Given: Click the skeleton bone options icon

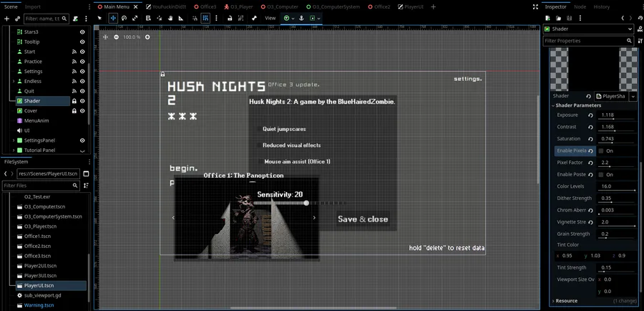Looking at the screenshot, I should coord(254,18).
